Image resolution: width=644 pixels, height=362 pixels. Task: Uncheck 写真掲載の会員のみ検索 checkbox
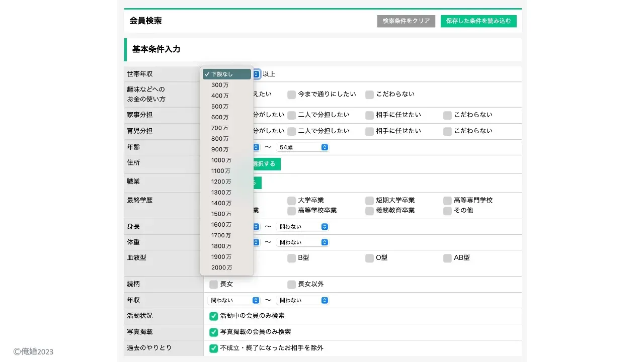click(214, 332)
